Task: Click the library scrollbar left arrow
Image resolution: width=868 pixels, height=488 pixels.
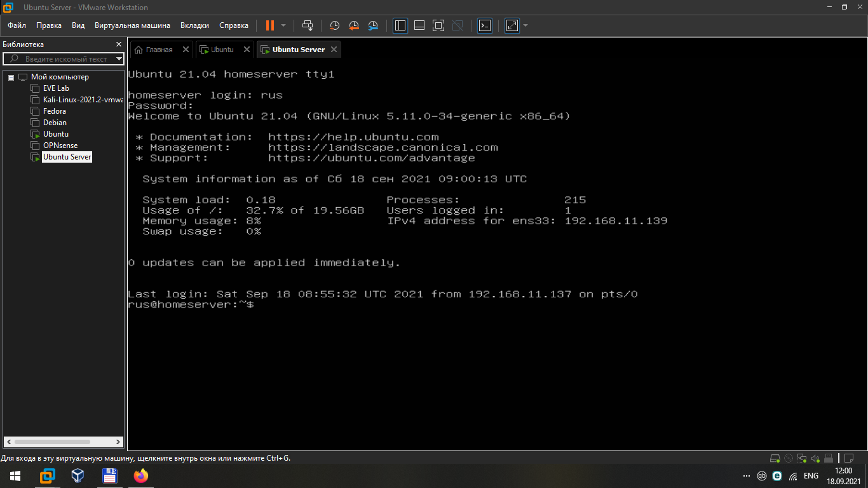Action: pyautogui.click(x=8, y=442)
